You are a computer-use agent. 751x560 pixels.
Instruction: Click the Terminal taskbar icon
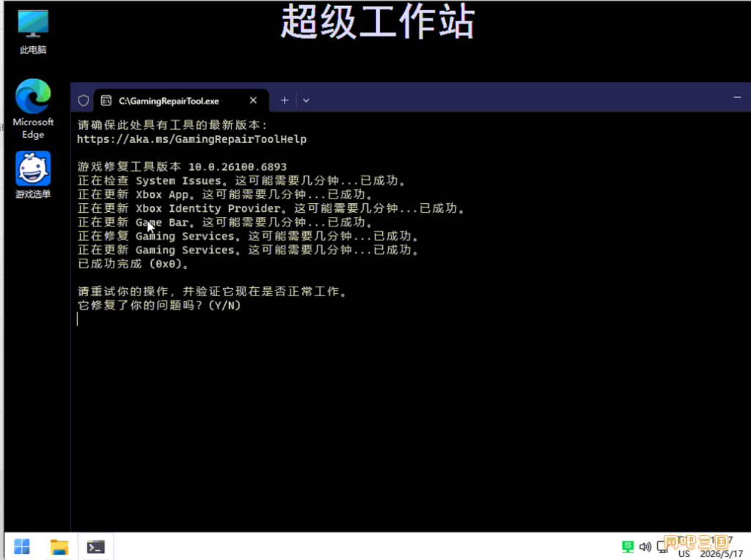(96, 547)
